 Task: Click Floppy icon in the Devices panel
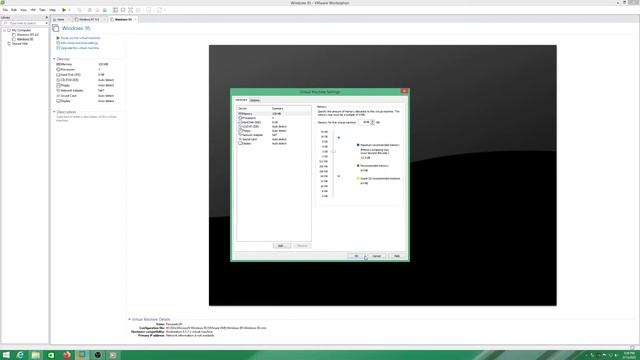pyautogui.click(x=58, y=85)
